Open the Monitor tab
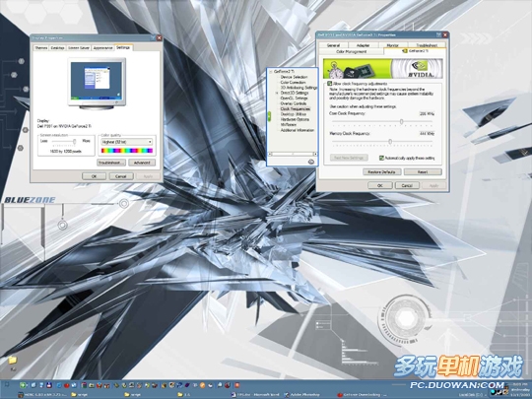 pos(392,45)
